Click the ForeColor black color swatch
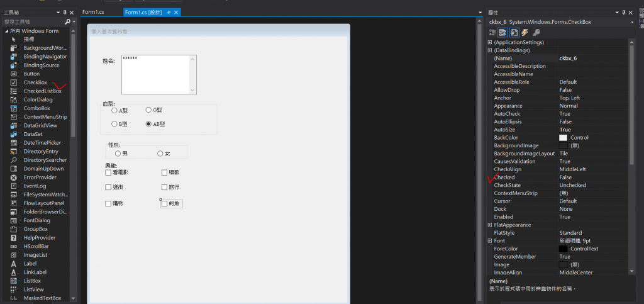The width and height of the screenshot is (644, 304). point(563,249)
